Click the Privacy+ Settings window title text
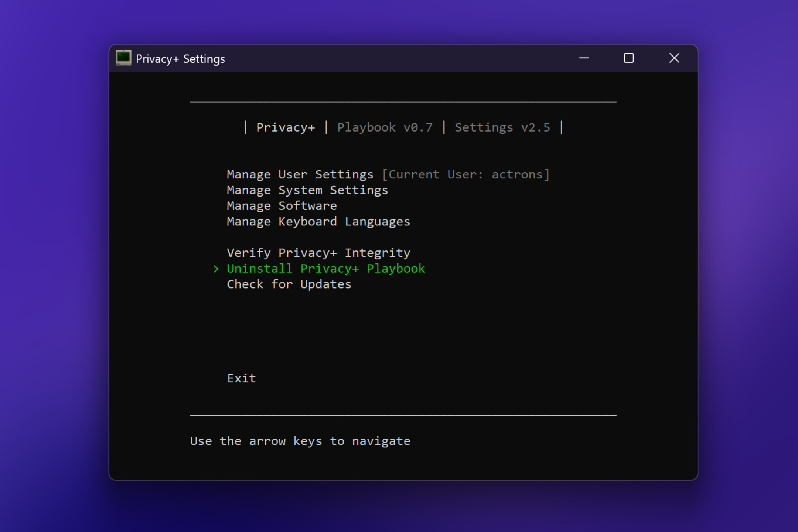This screenshot has width=798, height=532. tap(180, 59)
